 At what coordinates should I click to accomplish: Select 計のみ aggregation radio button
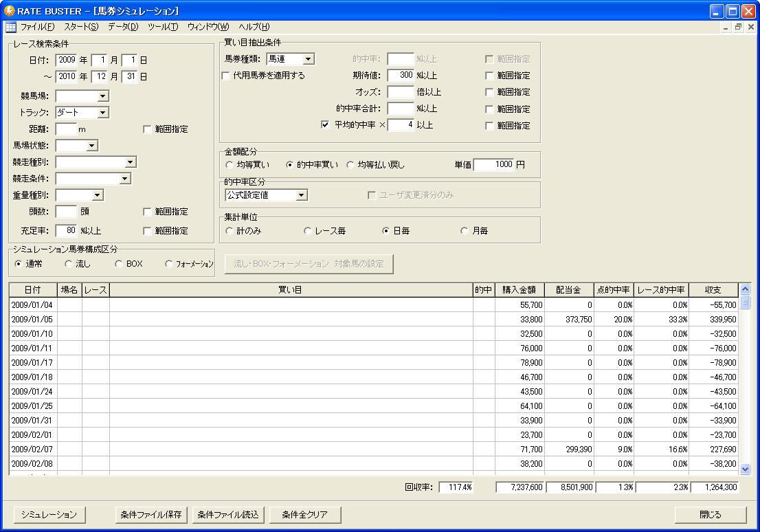click(230, 231)
